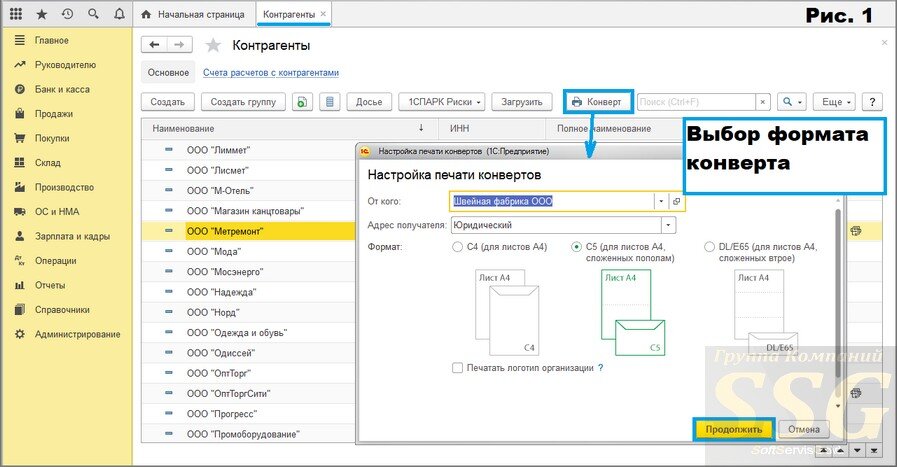Select C4 (для листов А4) format
This screenshot has height=467, width=897.
coord(457,247)
